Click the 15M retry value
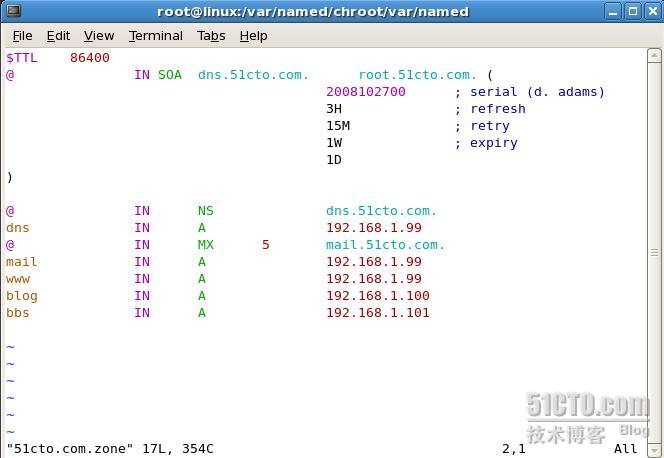 click(338, 126)
